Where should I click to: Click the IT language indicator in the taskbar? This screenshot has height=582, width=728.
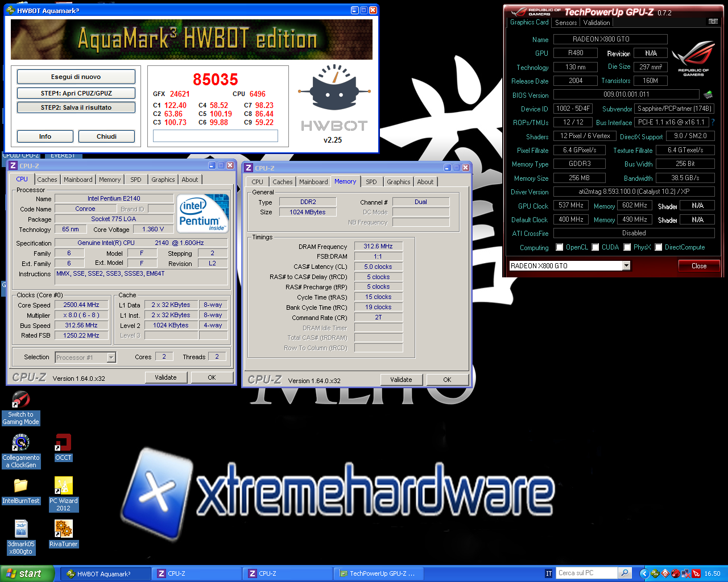548,573
